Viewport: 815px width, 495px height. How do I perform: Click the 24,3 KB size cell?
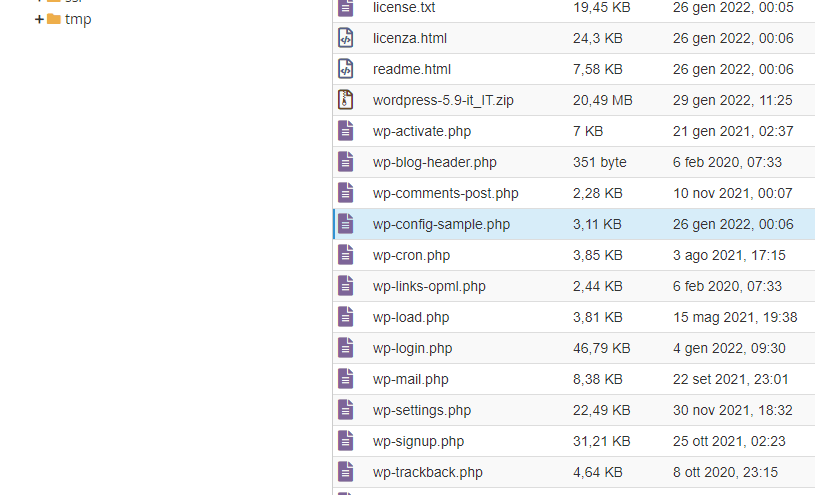597,38
